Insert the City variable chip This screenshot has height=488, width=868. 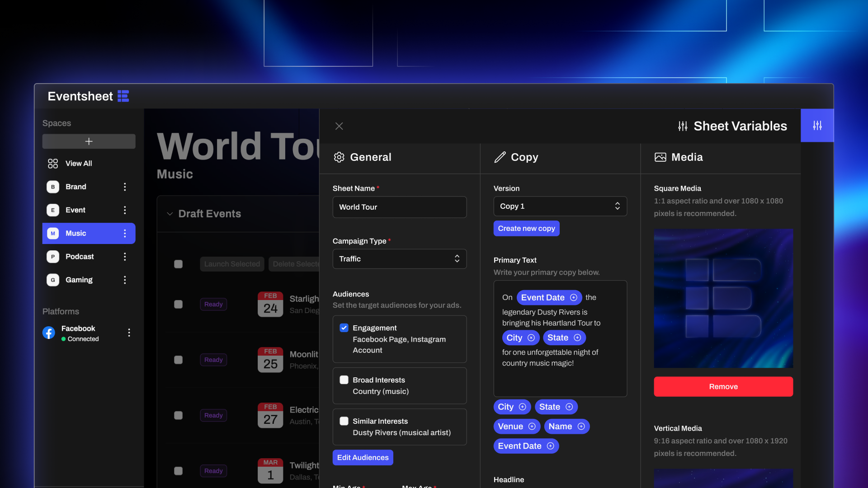coord(512,407)
